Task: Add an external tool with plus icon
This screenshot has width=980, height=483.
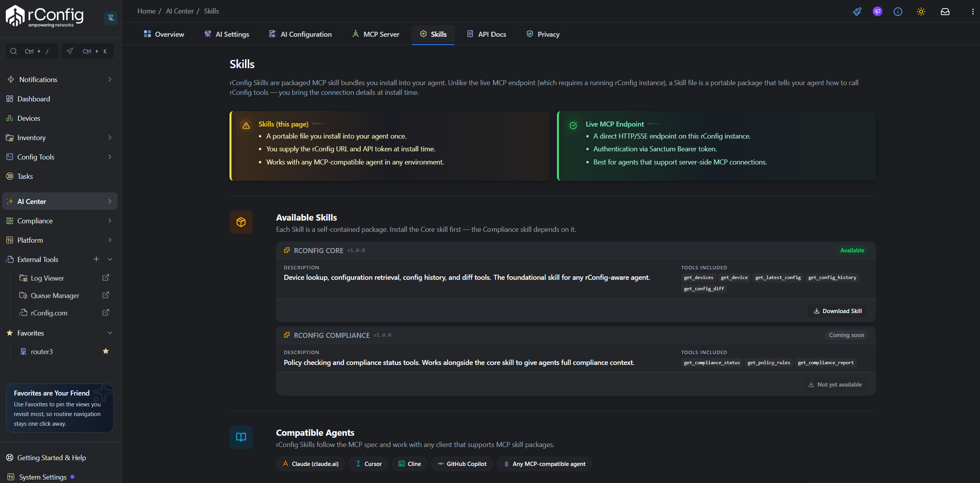Action: pos(96,259)
